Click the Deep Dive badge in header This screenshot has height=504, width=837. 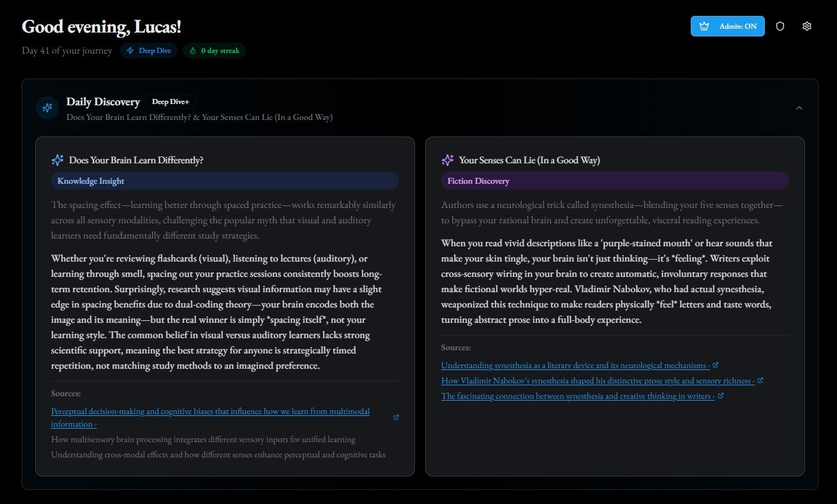[149, 50]
